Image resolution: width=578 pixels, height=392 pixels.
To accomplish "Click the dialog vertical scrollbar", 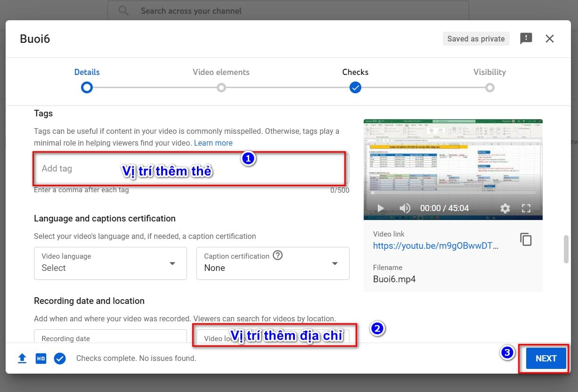I will coord(566,249).
